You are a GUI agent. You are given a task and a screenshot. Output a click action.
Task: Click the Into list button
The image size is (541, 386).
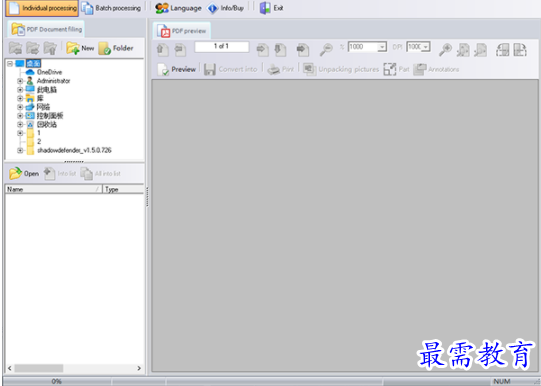pos(60,174)
